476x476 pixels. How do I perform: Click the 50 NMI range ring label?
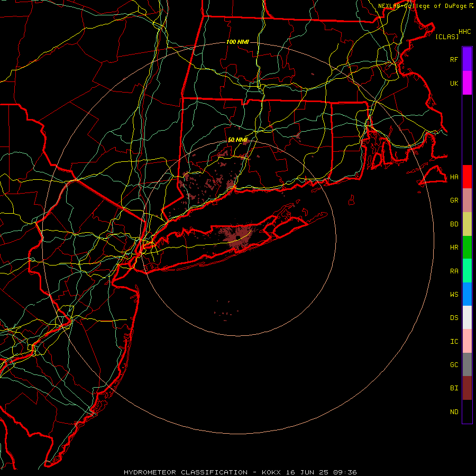pyautogui.click(x=237, y=140)
